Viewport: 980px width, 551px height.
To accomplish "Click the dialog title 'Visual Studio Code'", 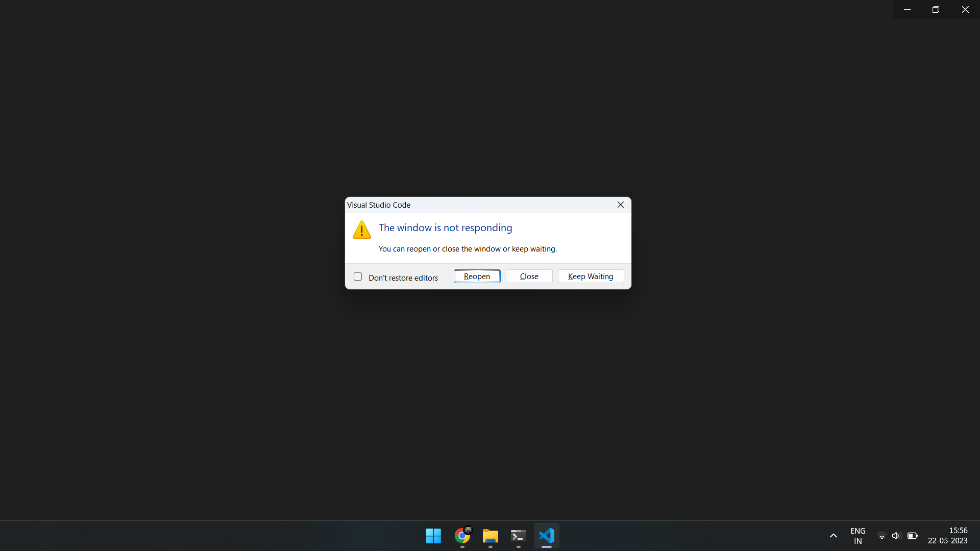I will (x=378, y=205).
